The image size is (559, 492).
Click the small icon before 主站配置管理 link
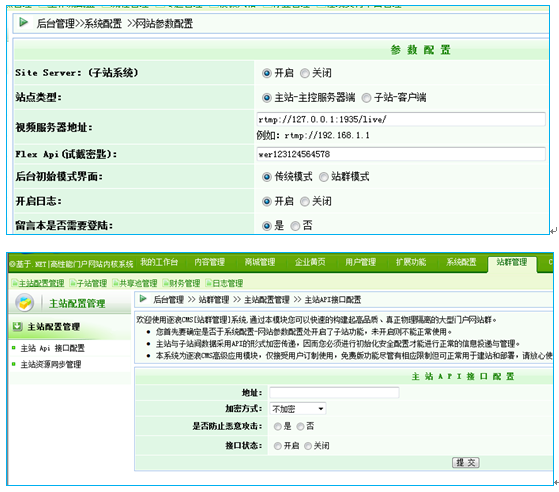coord(15,283)
